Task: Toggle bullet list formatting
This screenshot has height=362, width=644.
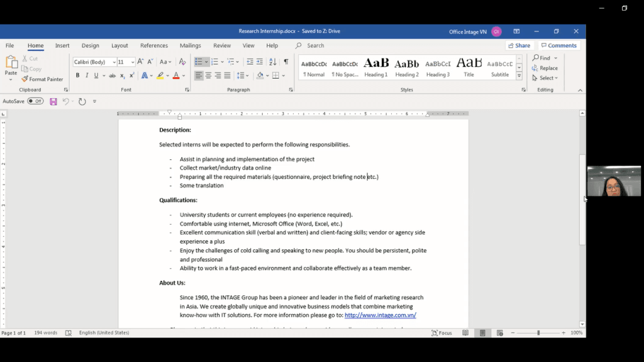Action: [199, 62]
